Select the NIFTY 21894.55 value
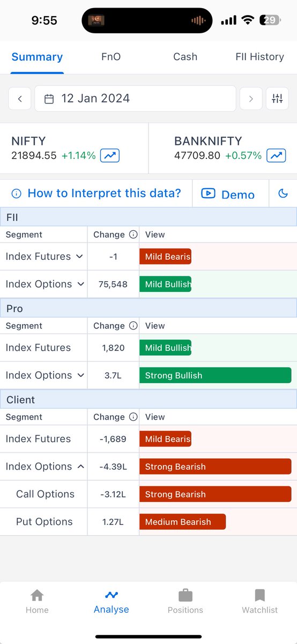This screenshot has width=297, height=644. (x=34, y=156)
